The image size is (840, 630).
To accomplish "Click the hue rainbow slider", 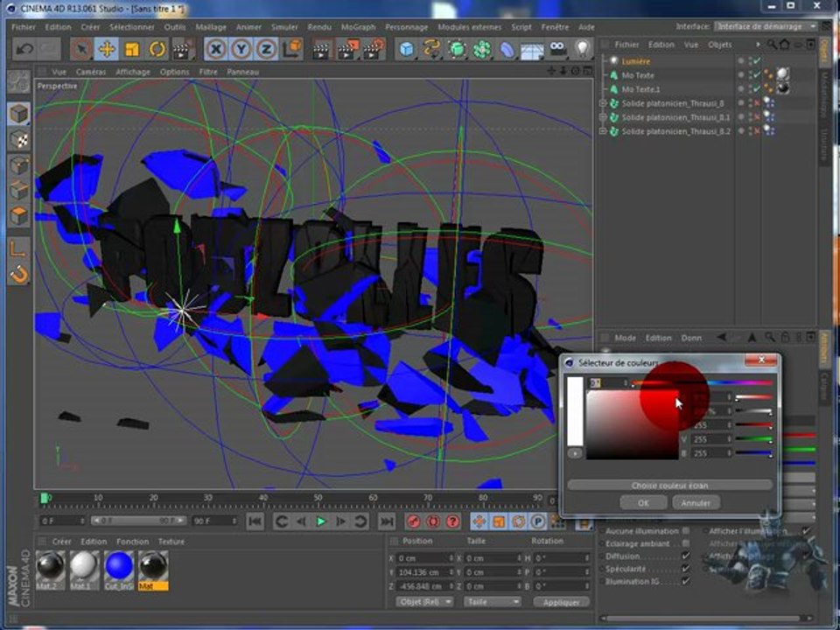I will click(702, 383).
